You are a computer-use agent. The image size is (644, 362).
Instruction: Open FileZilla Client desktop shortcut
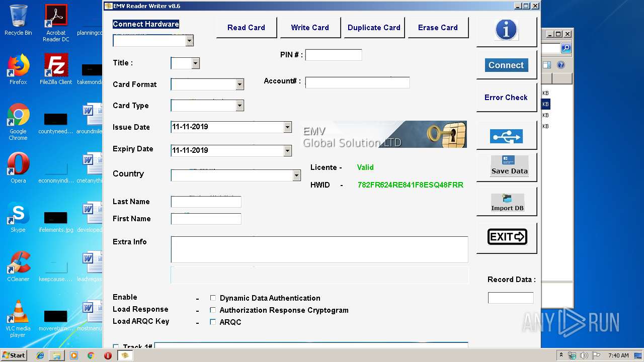[56, 70]
